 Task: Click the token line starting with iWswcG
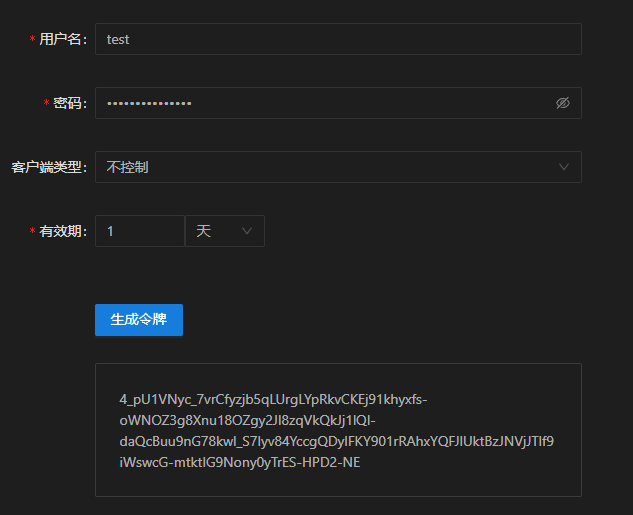[x=239, y=462]
